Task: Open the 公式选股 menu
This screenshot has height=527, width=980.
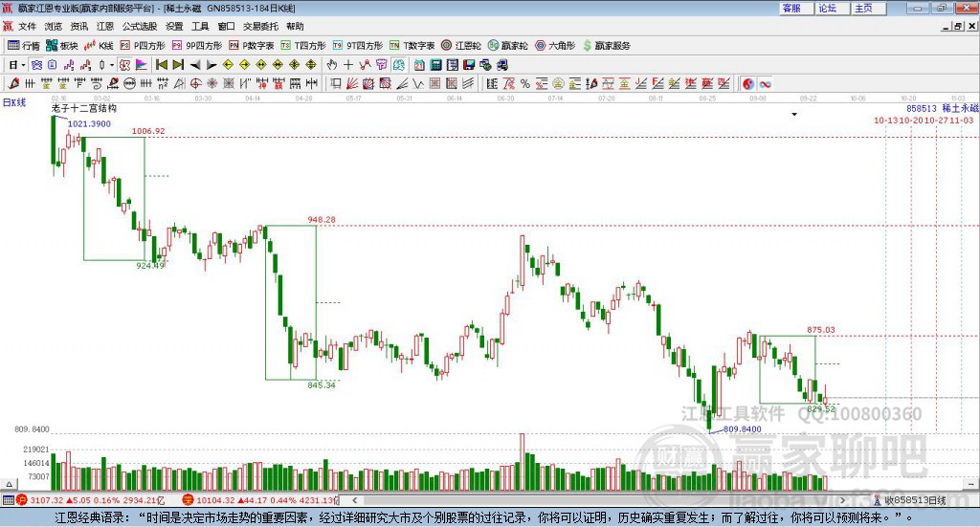Action: (x=140, y=26)
